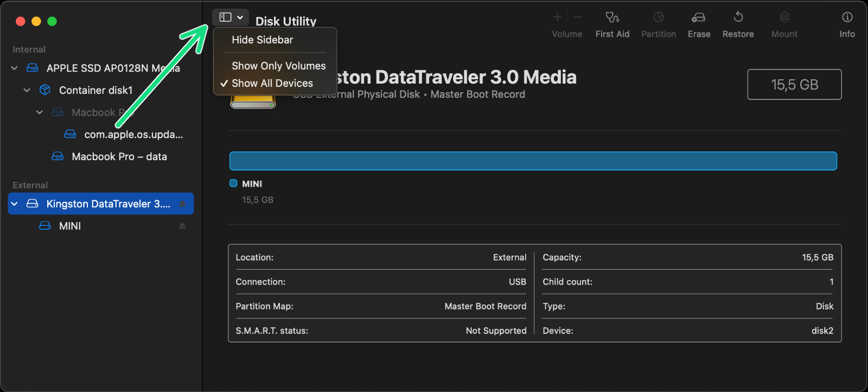Click the green full screen button
This screenshot has width=868, height=392.
pyautogui.click(x=52, y=21)
